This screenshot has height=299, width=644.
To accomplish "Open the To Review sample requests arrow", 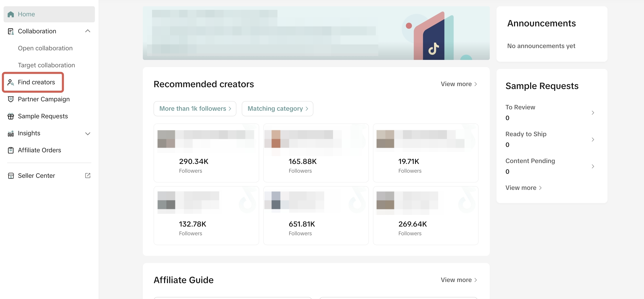I will click(593, 113).
